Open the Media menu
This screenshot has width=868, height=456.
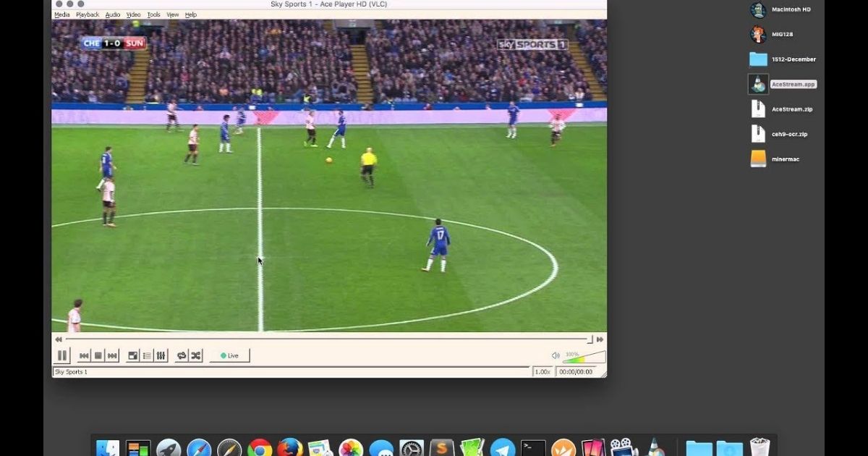tap(62, 14)
